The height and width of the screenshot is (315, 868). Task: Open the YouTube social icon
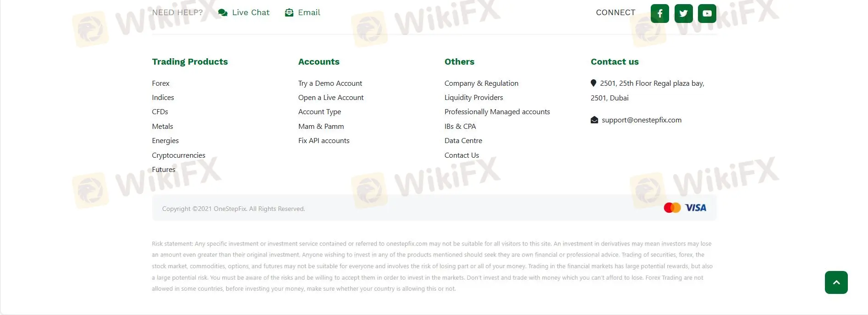pyautogui.click(x=707, y=13)
